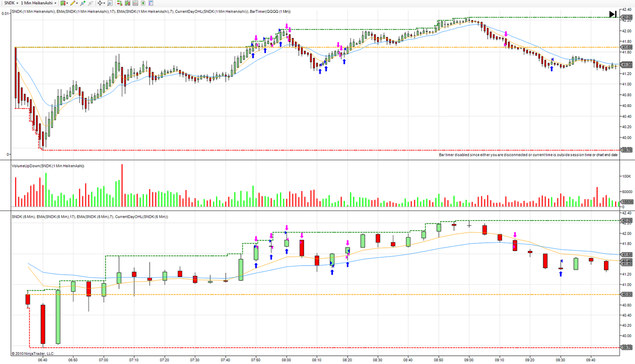Open the SNDK instrument dropdown
635x364 pixels.
(x=11, y=3)
